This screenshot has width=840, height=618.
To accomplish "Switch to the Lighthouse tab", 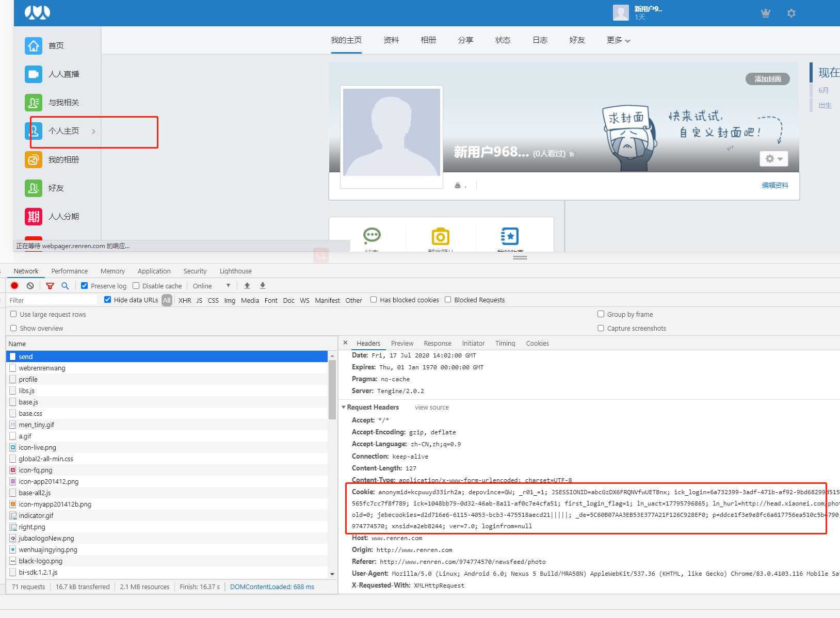I will pyautogui.click(x=236, y=271).
